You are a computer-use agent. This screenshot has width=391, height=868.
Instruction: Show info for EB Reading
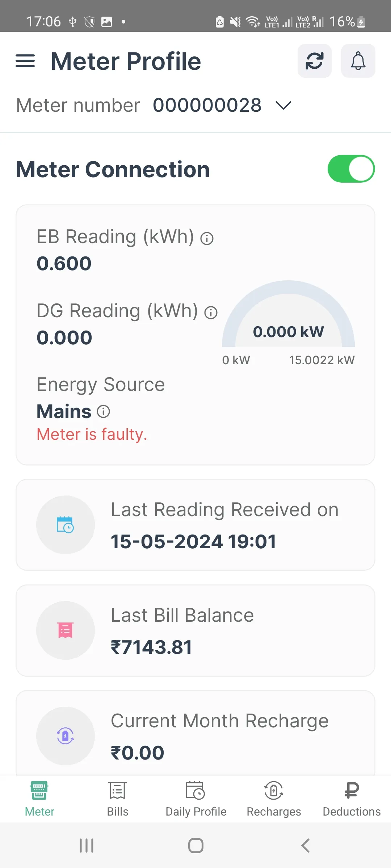pyautogui.click(x=207, y=239)
